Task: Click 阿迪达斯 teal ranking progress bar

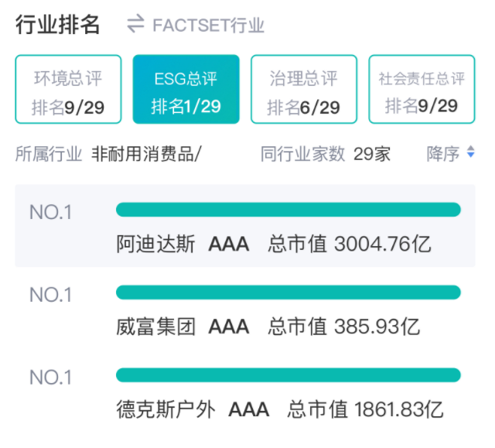Action: point(288,210)
